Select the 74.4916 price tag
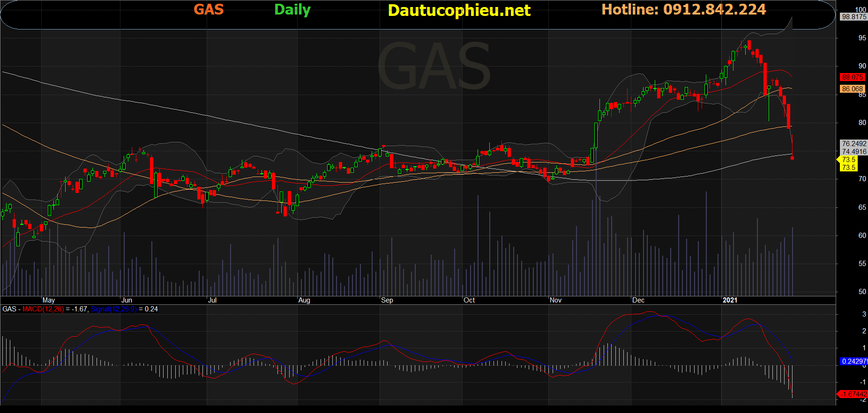Image resolution: width=868 pixels, height=413 pixels. pyautogui.click(x=854, y=152)
